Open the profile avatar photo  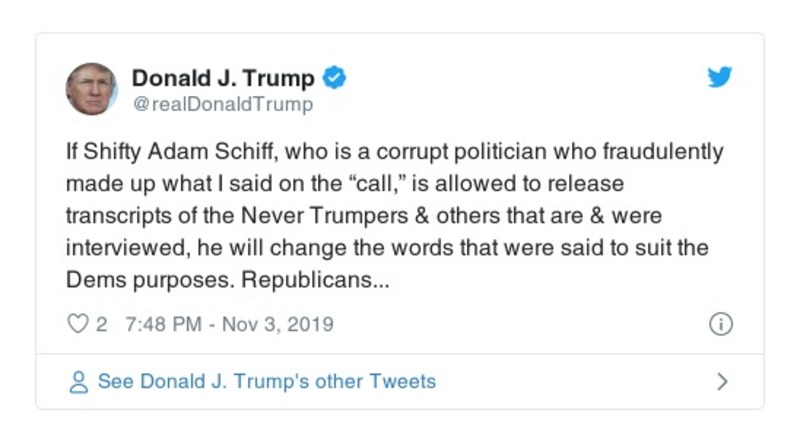click(92, 89)
